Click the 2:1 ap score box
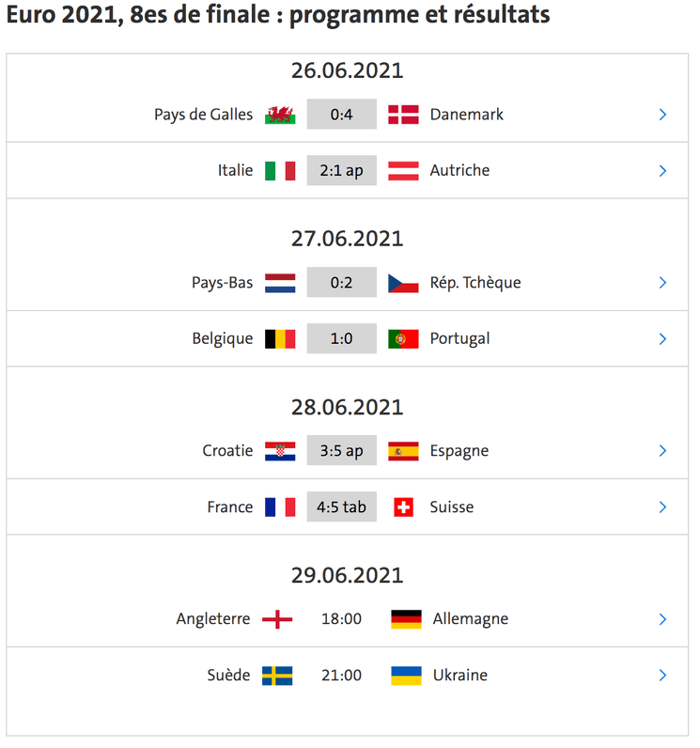This screenshot has width=700, height=748. (341, 171)
